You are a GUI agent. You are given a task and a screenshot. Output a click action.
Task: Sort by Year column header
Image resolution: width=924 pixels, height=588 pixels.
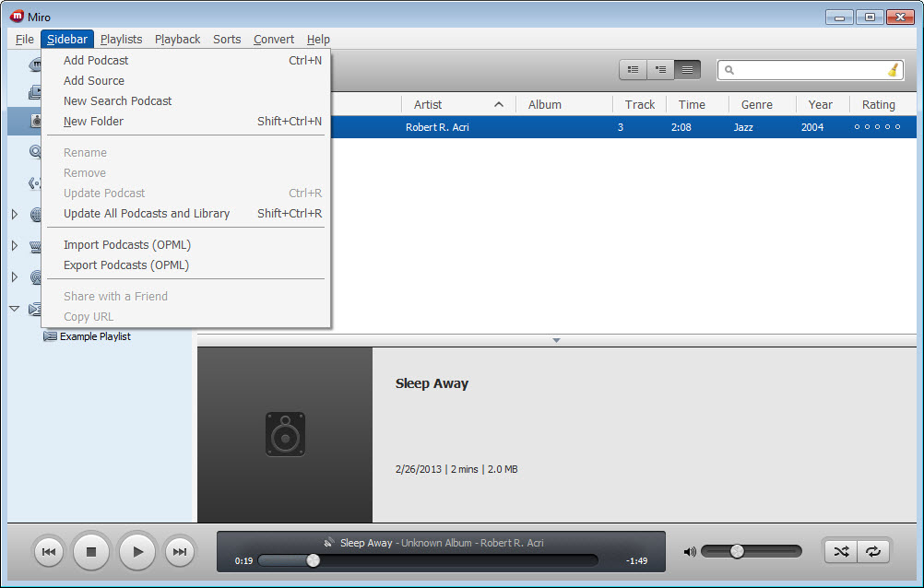[x=823, y=105]
